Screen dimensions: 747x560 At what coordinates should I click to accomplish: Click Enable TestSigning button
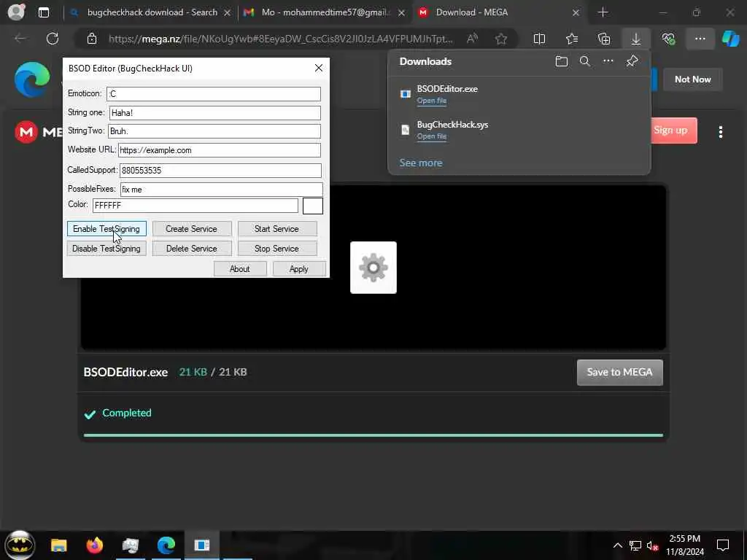pyautogui.click(x=107, y=228)
